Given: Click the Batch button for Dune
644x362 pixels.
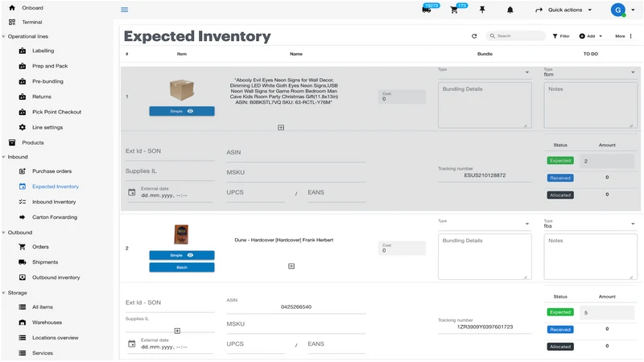Looking at the screenshot, I should click(x=182, y=267).
